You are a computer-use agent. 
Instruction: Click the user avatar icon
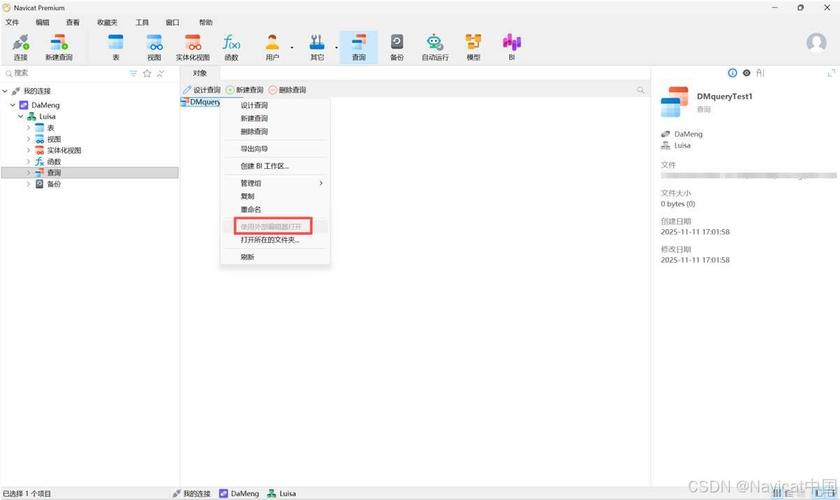[x=816, y=42]
